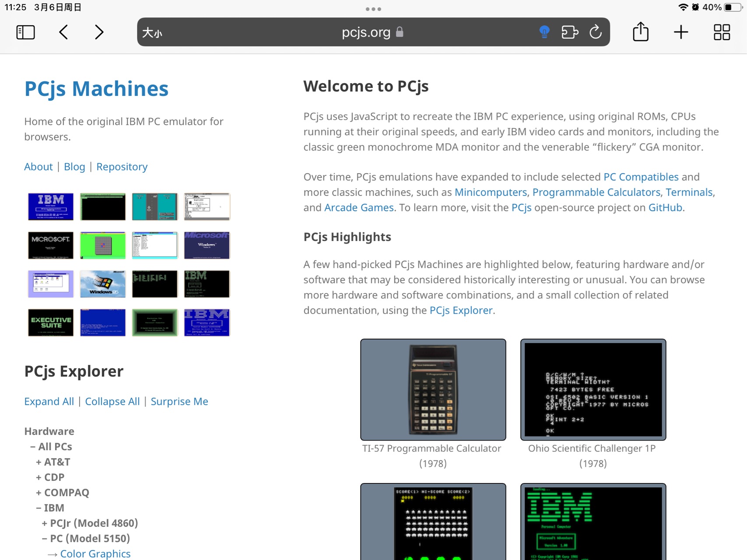Open the striped blue IBM logo thumbnail

207,323
